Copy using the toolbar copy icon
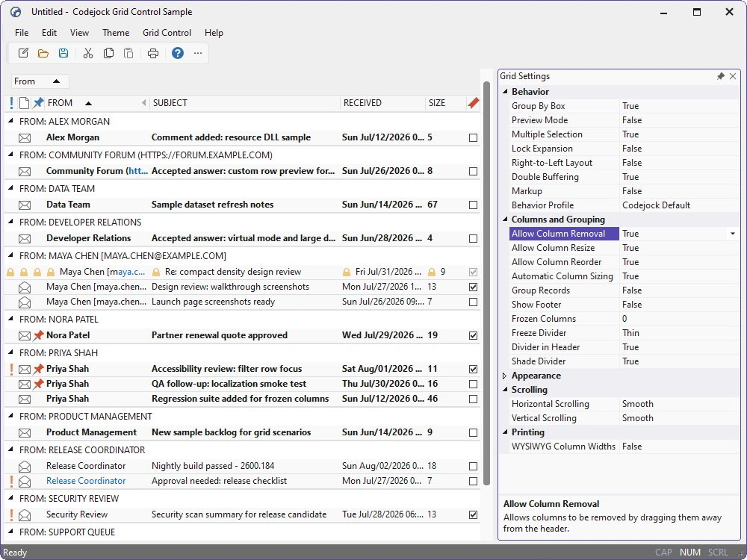Image resolution: width=747 pixels, height=560 pixels. click(x=108, y=53)
